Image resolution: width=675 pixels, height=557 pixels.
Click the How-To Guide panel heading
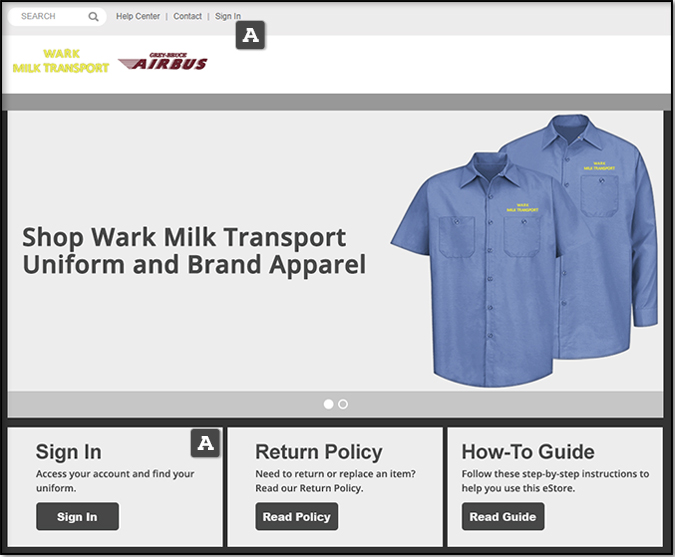[x=528, y=451]
